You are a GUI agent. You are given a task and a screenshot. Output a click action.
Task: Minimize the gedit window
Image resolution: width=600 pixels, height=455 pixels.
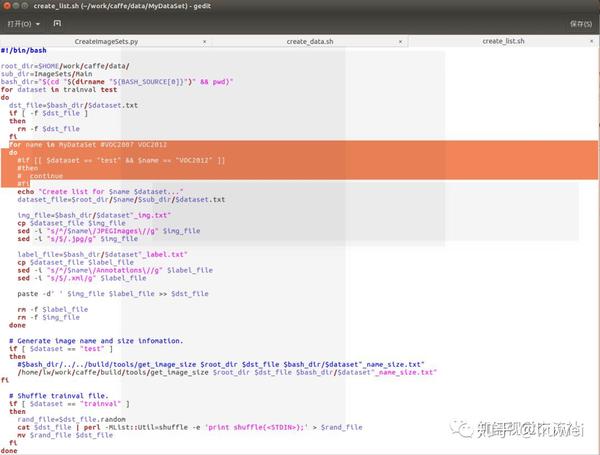(16, 6)
